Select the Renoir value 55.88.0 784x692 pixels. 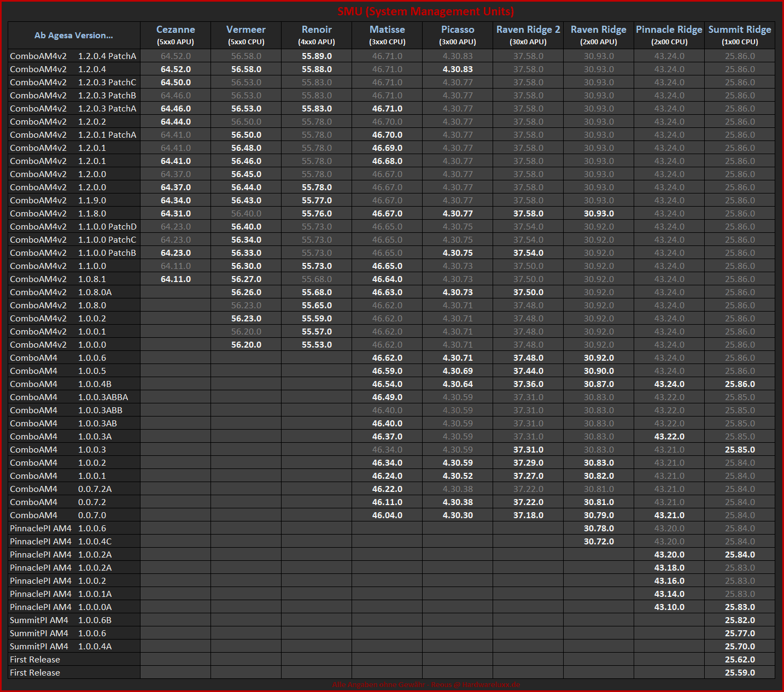(317, 69)
